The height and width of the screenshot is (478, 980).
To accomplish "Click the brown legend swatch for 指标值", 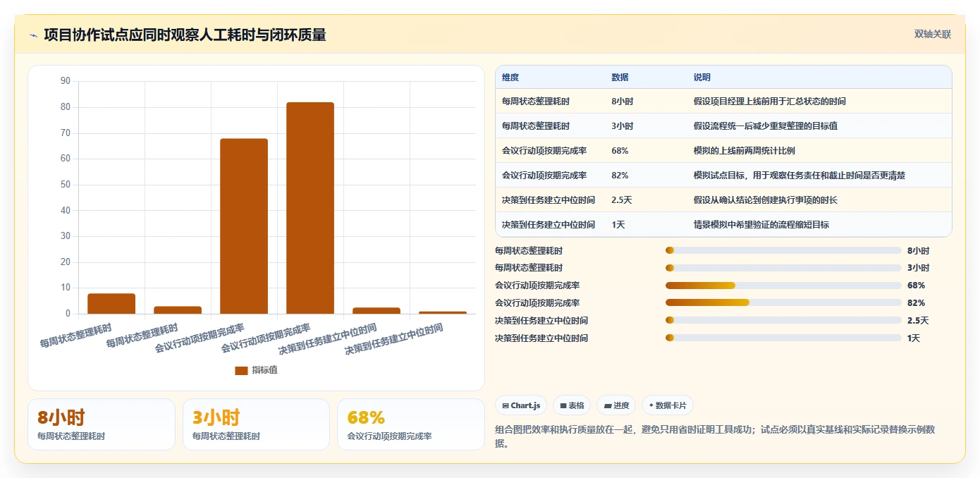I will click(241, 370).
